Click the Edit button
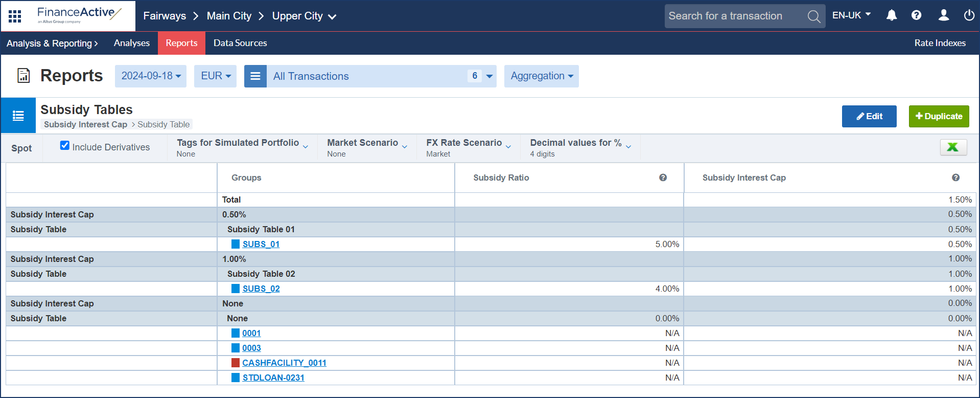The image size is (980, 398). click(x=869, y=116)
